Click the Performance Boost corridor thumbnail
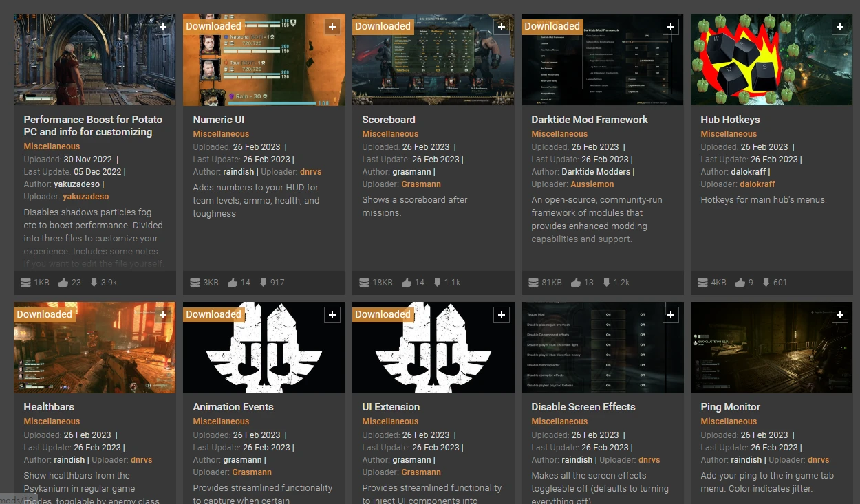The image size is (860, 504). tap(95, 60)
